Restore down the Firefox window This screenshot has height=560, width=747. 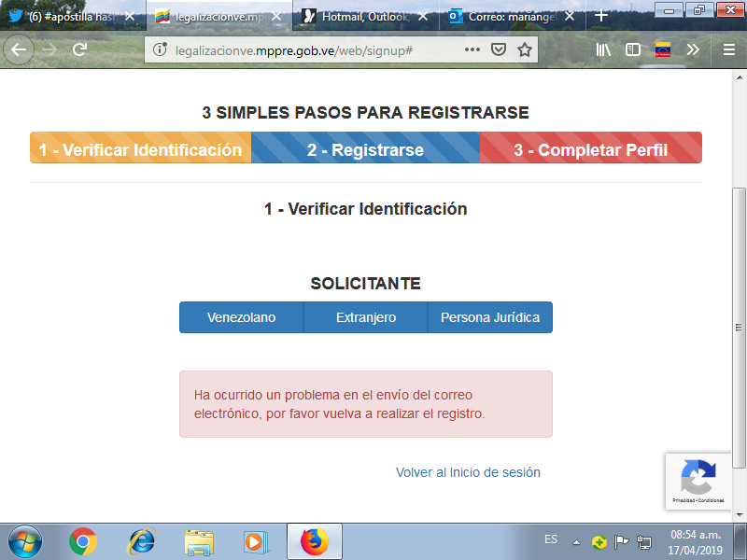(x=699, y=10)
